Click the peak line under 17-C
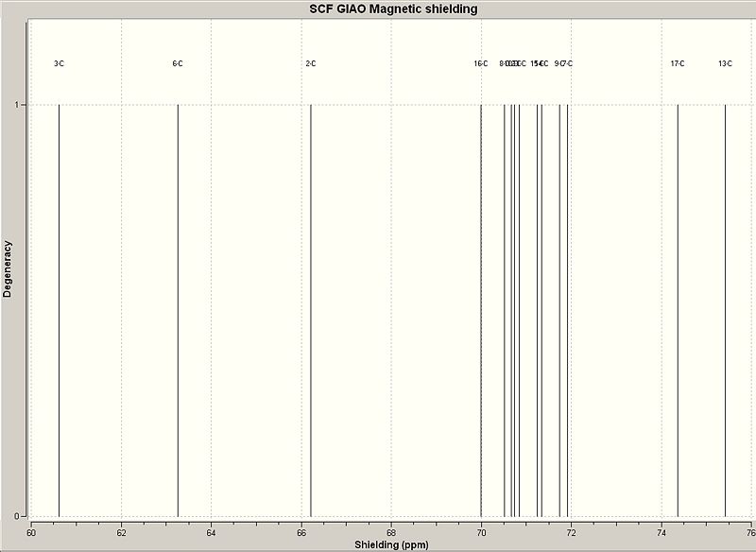The height and width of the screenshot is (552, 756). [678, 310]
